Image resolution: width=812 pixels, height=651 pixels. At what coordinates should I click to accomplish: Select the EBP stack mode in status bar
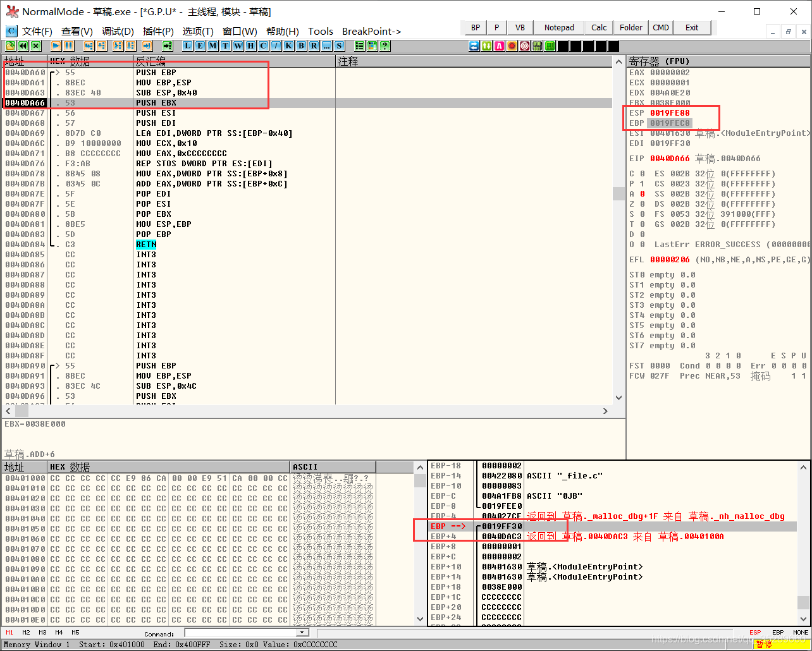pos(778,633)
